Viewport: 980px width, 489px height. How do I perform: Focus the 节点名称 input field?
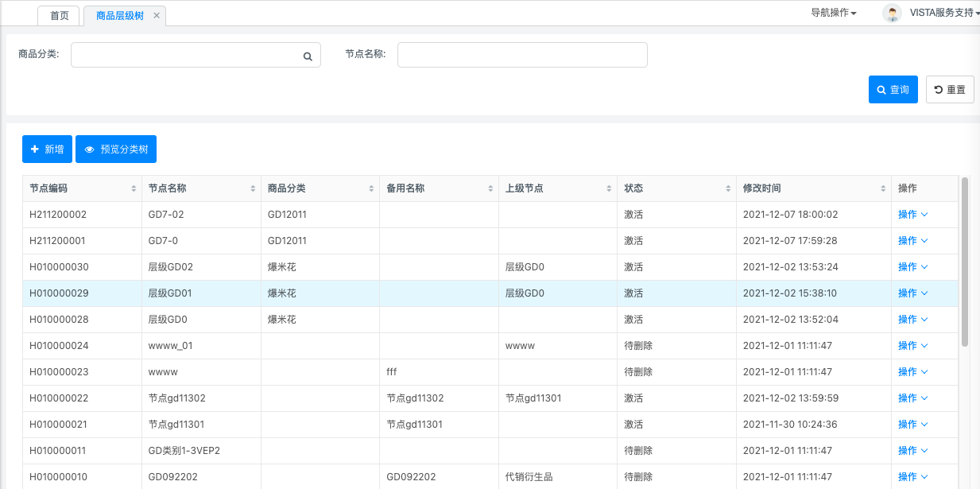tap(522, 55)
